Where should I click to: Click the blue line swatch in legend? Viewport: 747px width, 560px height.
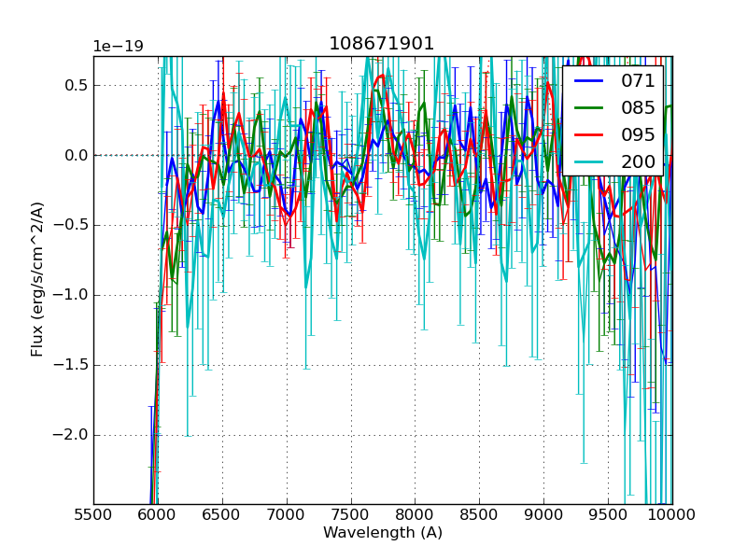coord(590,81)
